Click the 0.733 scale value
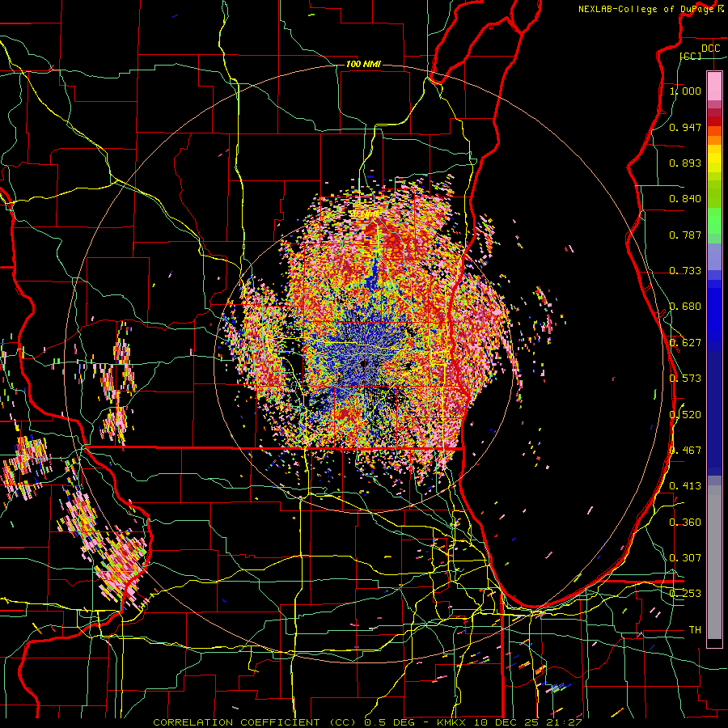728x728 pixels. (685, 271)
